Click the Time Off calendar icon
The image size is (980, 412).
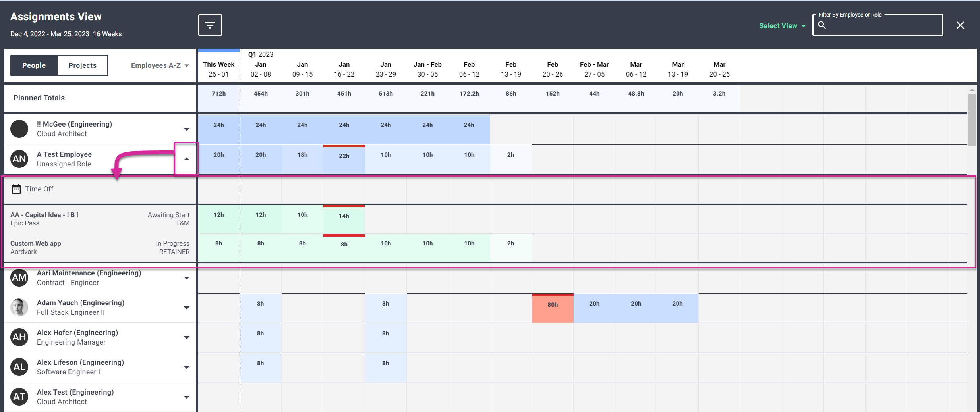click(x=16, y=189)
